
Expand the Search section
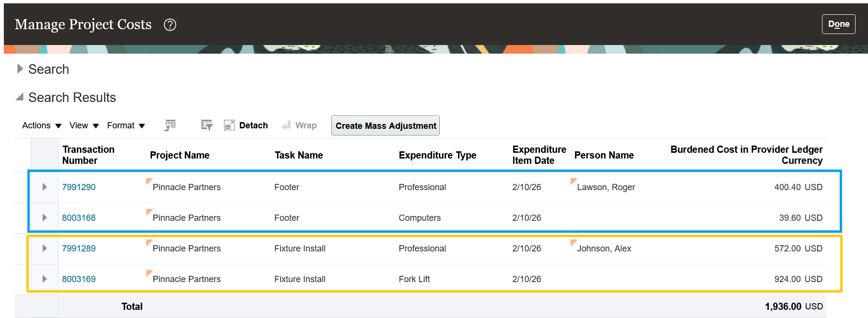[20, 69]
